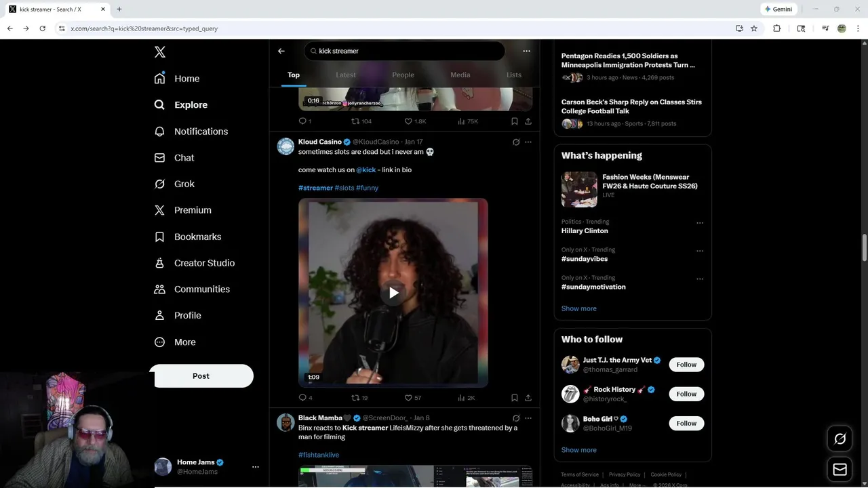Open search options three-dot menu
Image resolution: width=868 pixels, height=488 pixels.
click(x=526, y=51)
